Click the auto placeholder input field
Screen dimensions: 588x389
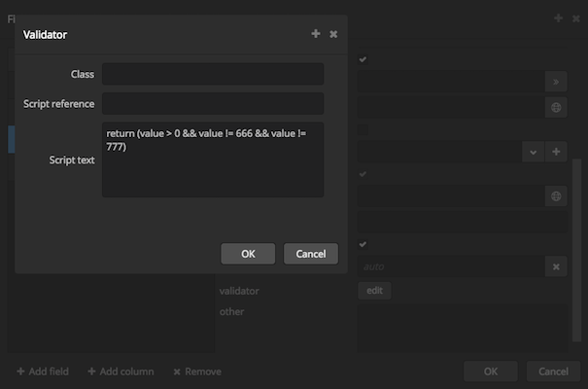[451, 266]
